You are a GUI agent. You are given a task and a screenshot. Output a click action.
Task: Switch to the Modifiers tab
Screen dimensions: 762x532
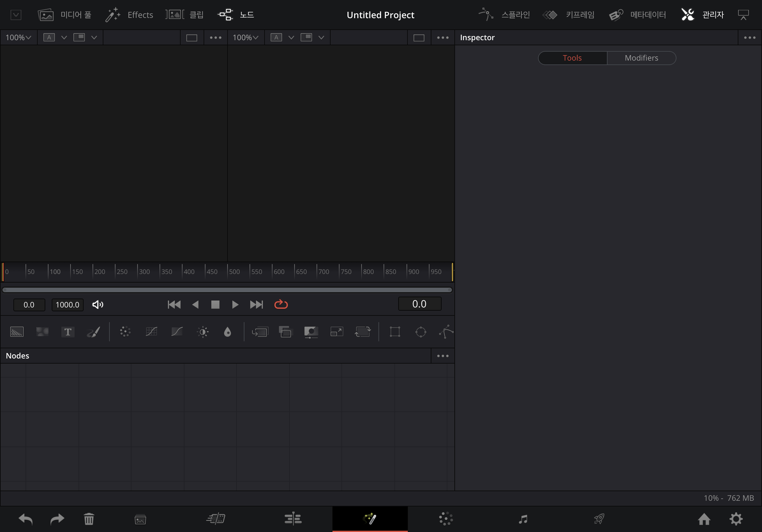[641, 58]
